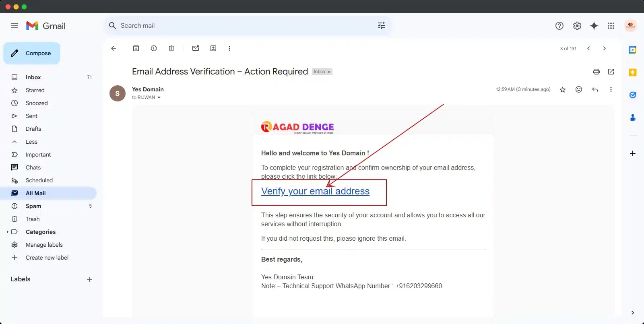
Task: Get add-ons plus icon
Action: 633,153
